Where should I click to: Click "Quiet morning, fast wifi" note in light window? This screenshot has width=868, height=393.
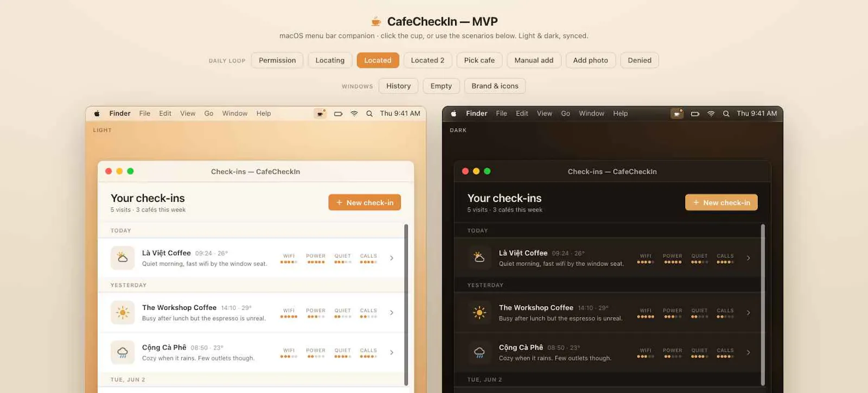pyautogui.click(x=205, y=264)
